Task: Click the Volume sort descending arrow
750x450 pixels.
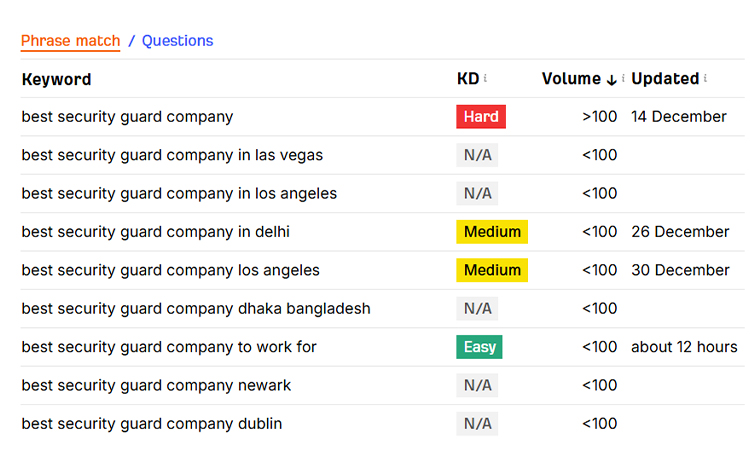Action: (611, 80)
